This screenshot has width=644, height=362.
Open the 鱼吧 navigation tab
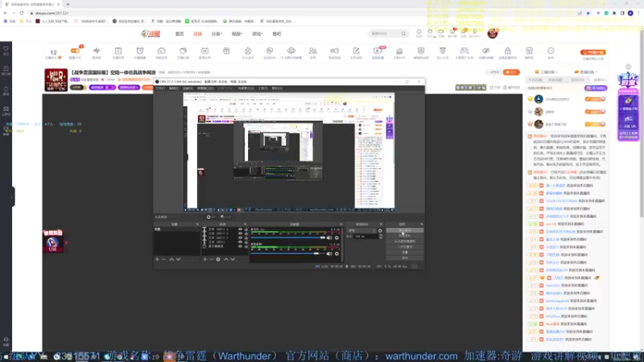(x=277, y=34)
